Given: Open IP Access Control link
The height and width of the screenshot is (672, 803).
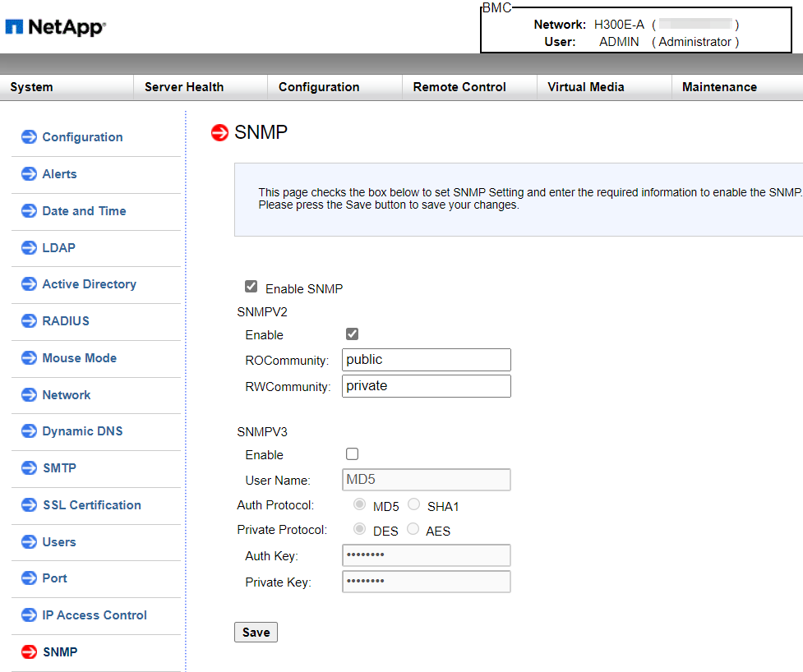Looking at the screenshot, I should 95,614.
